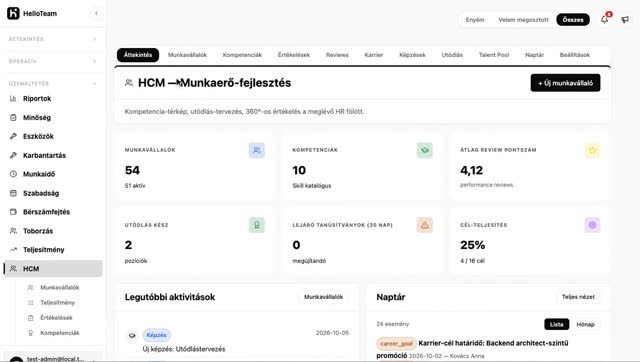
Task: Open Riportok from the sidebar
Action: click(53, 99)
